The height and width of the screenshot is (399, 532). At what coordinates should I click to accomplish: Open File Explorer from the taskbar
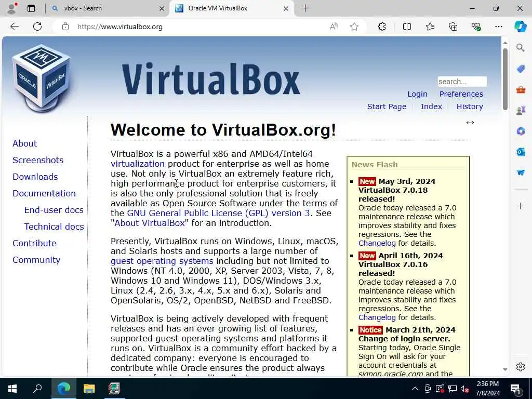(x=89, y=389)
